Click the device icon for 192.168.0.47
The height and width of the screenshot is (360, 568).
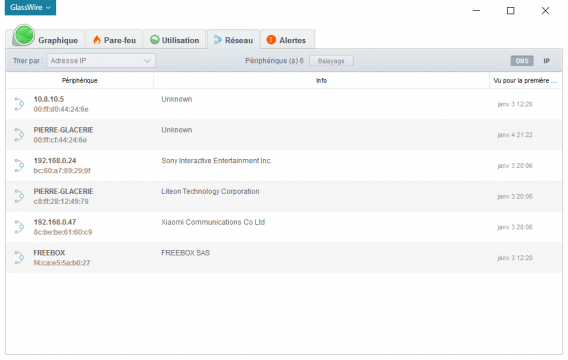pos(19,227)
